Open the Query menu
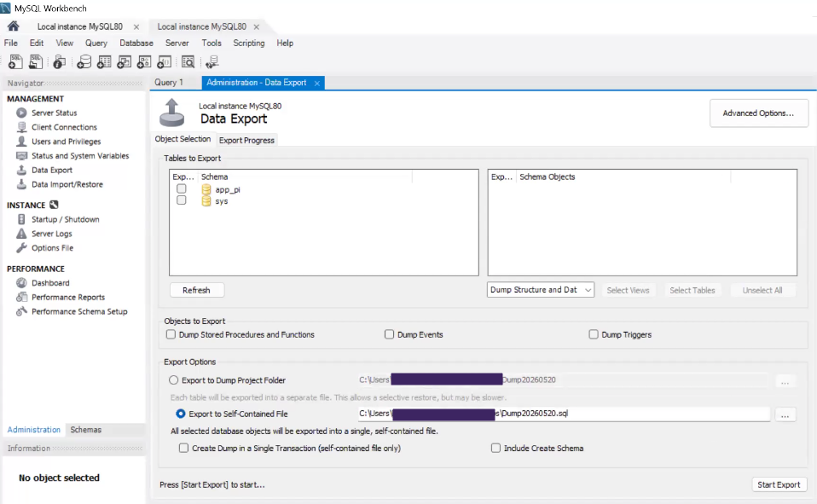The height and width of the screenshot is (504, 817). [x=96, y=43]
